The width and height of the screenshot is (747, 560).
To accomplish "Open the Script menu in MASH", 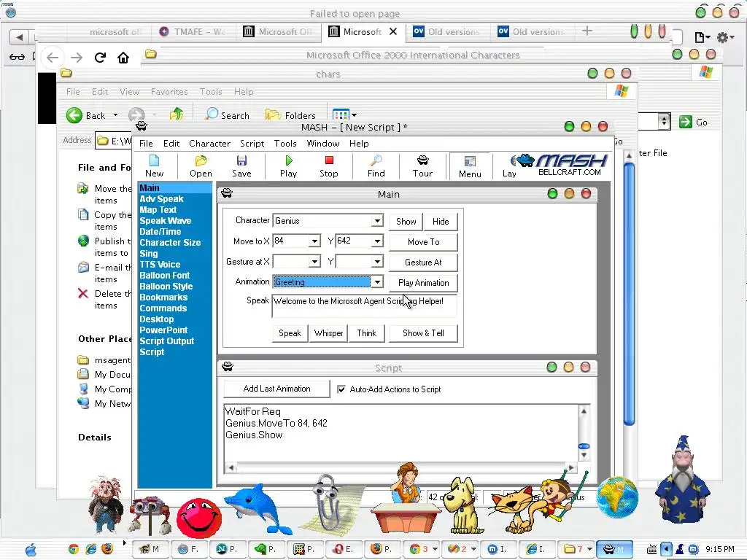I will coord(252,144).
